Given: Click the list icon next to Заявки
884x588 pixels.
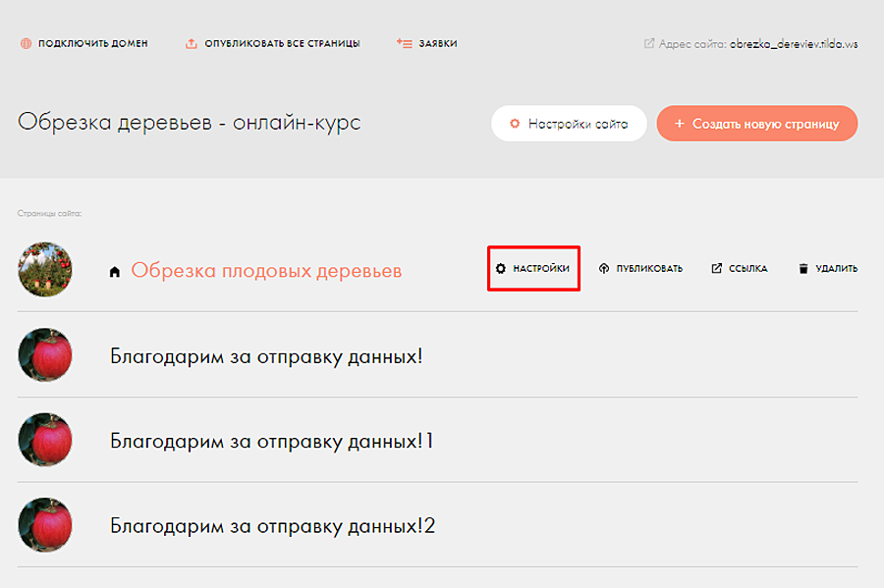Looking at the screenshot, I should pyautogui.click(x=404, y=44).
